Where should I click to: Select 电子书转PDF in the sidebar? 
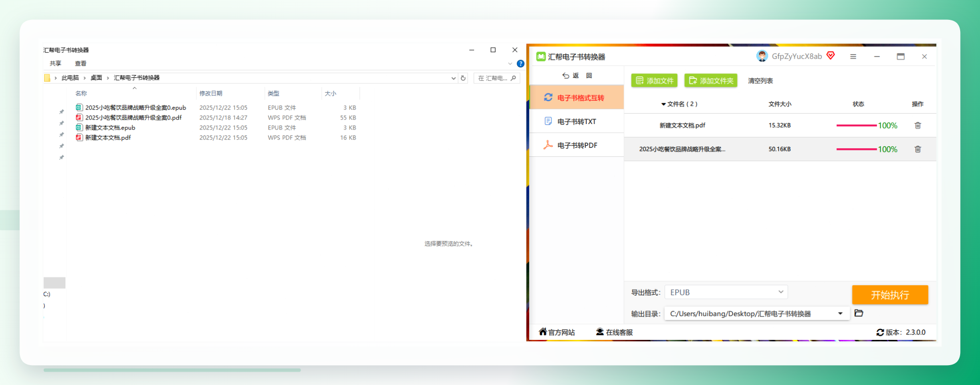(577, 145)
